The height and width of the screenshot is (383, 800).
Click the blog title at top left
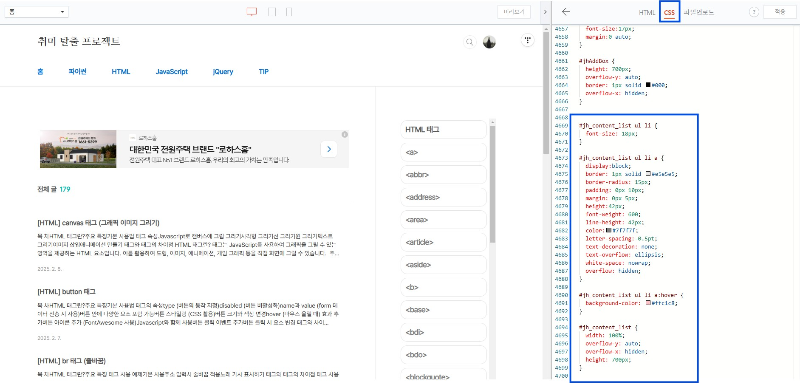coord(79,42)
